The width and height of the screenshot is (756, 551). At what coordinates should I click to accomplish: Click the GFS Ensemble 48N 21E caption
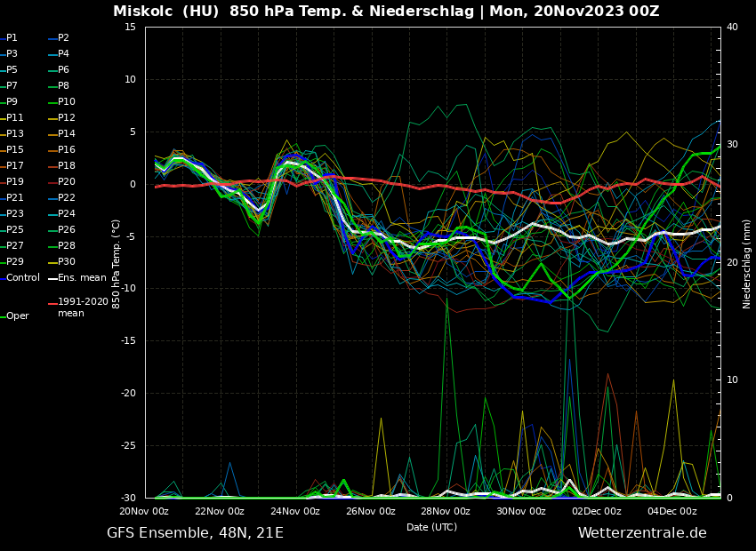pyautogui.click(x=195, y=533)
